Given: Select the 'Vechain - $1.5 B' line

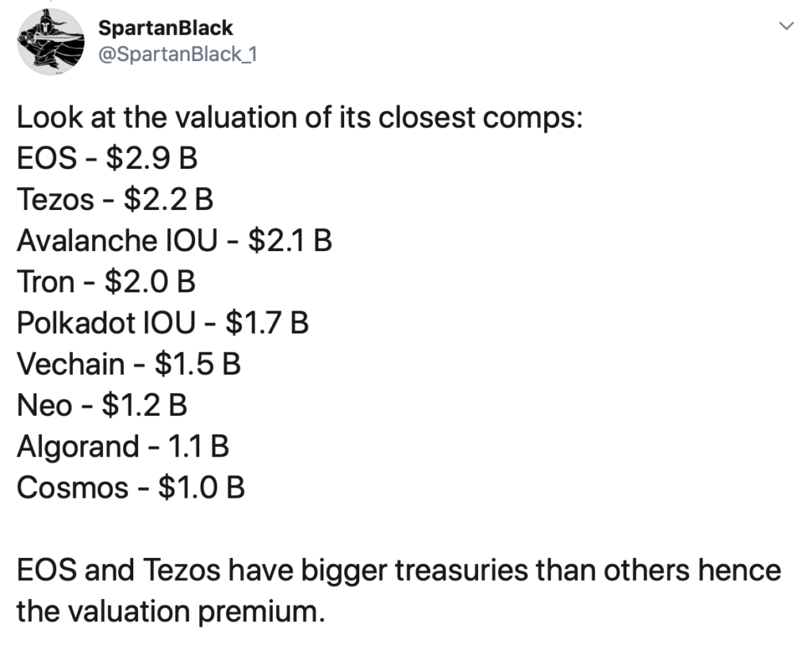Looking at the screenshot, I should click(128, 364).
